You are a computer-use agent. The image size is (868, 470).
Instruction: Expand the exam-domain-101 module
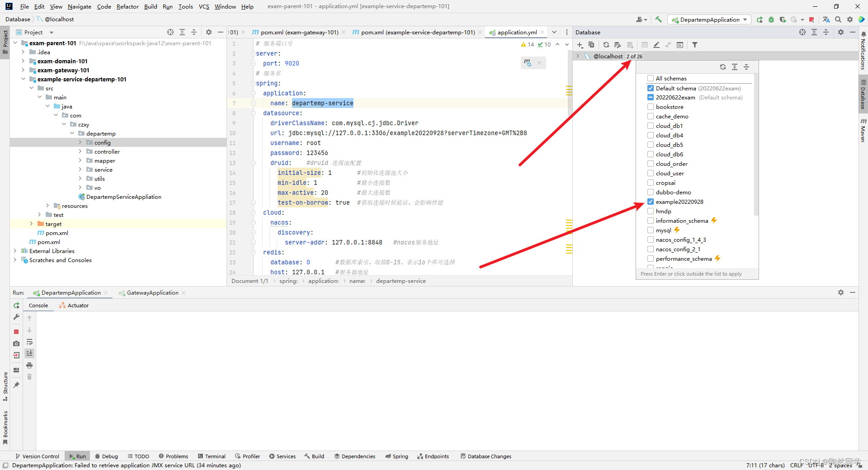(23, 61)
